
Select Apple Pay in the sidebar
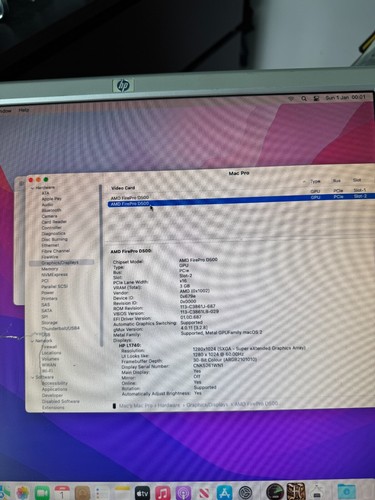coord(51,199)
